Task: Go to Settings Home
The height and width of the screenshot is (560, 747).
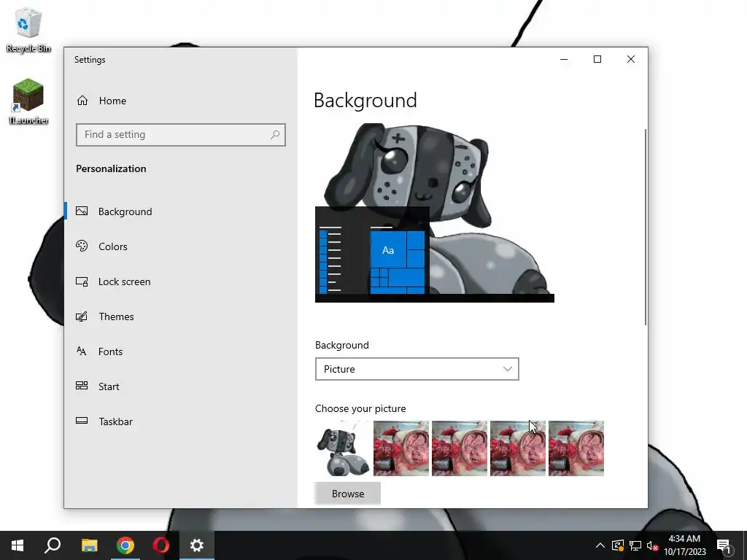Action: [181, 101]
